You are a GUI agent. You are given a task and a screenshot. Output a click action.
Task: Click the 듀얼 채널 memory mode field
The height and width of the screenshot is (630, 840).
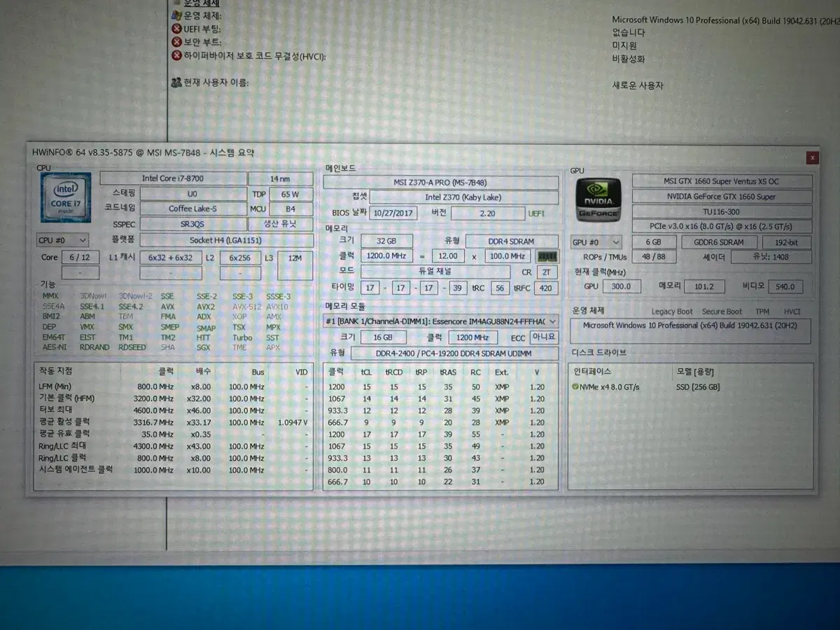435,272
